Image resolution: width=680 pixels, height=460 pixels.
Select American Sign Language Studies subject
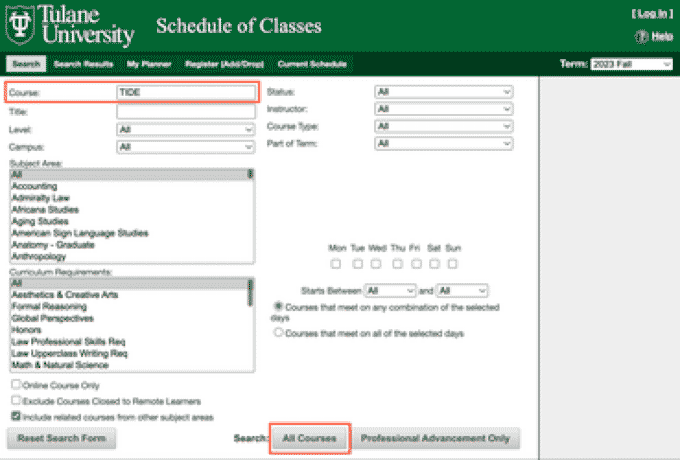pyautogui.click(x=129, y=233)
